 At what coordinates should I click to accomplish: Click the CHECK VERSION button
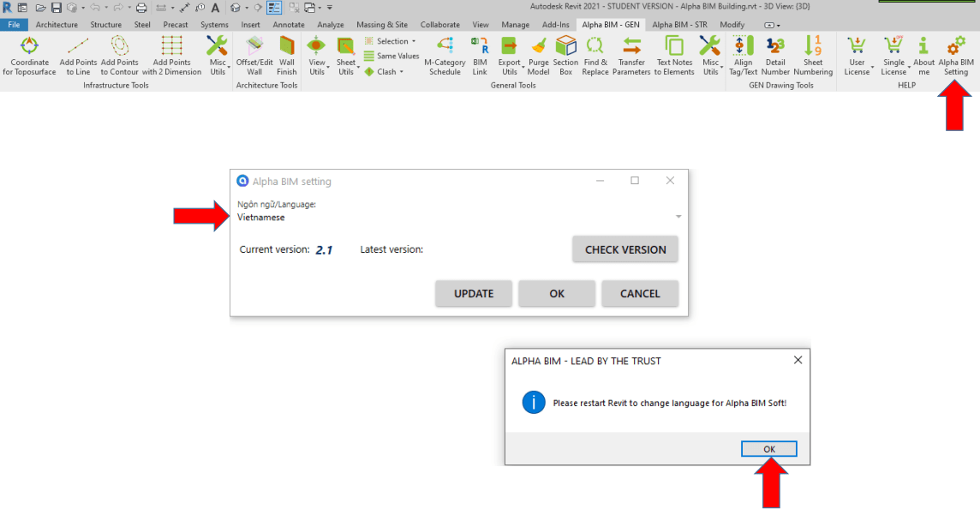pyautogui.click(x=625, y=249)
